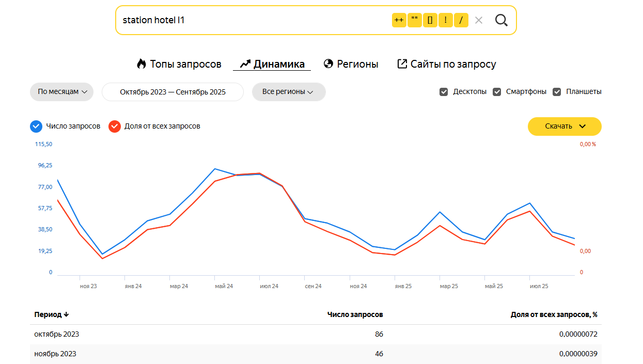The height and width of the screenshot is (364, 643).
Task: Open the Скачать download dropdown
Action: click(x=564, y=126)
